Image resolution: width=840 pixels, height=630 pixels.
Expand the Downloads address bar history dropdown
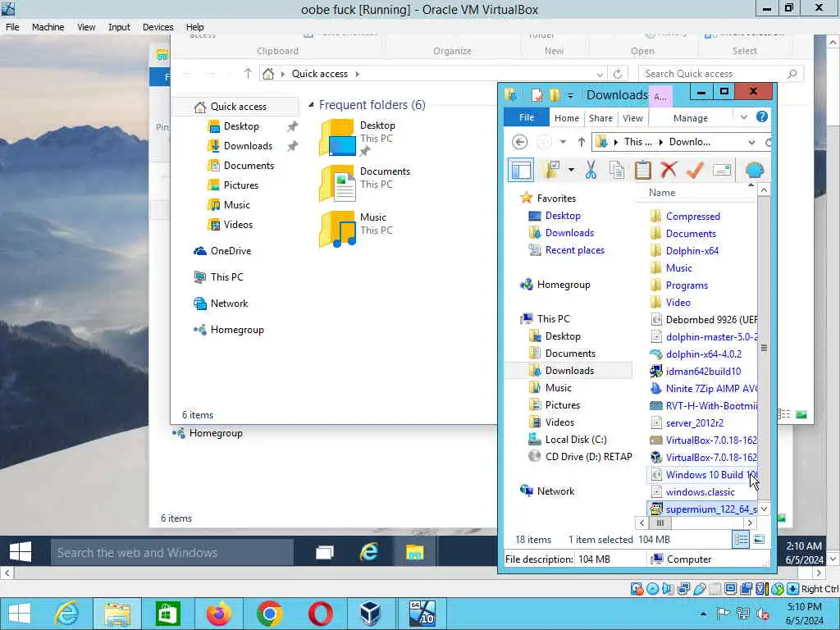pos(751,142)
